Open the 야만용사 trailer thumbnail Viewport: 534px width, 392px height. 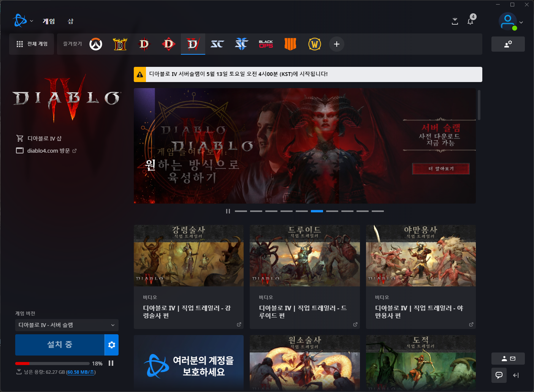[421, 256]
